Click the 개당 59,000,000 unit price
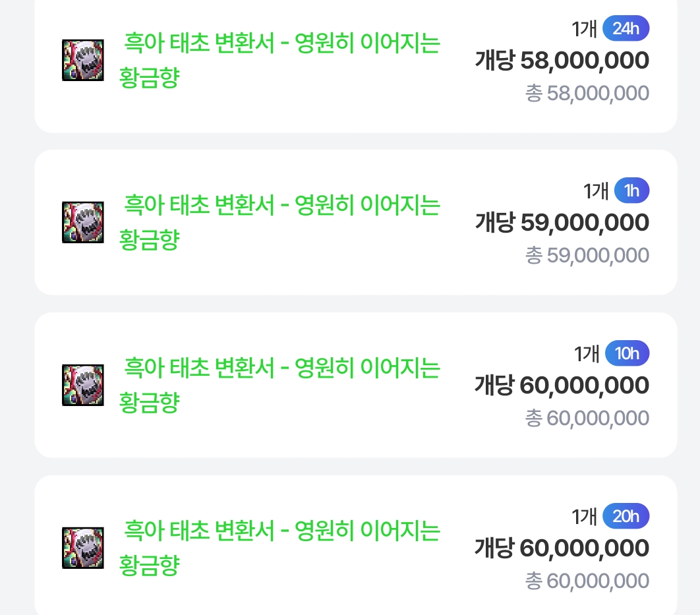Image resolution: width=700 pixels, height=615 pixels. pyautogui.click(x=562, y=223)
